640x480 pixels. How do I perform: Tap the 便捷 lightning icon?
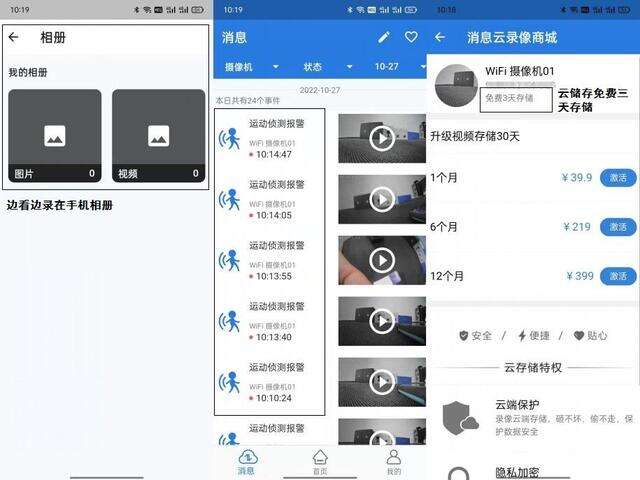(522, 336)
